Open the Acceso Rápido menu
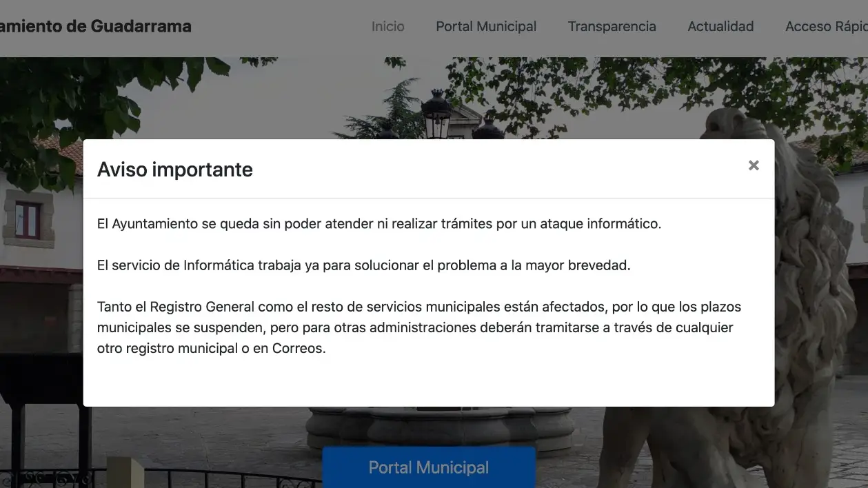The image size is (868, 488). (x=827, y=26)
